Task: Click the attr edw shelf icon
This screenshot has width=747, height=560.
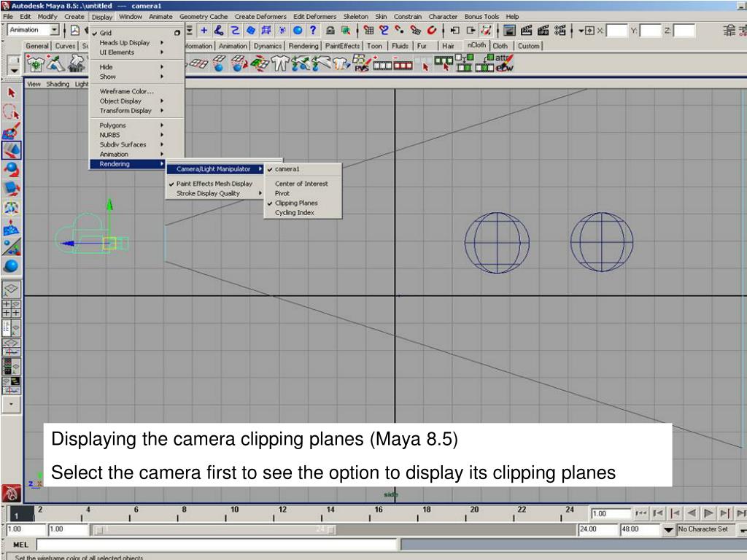Action: [503, 63]
